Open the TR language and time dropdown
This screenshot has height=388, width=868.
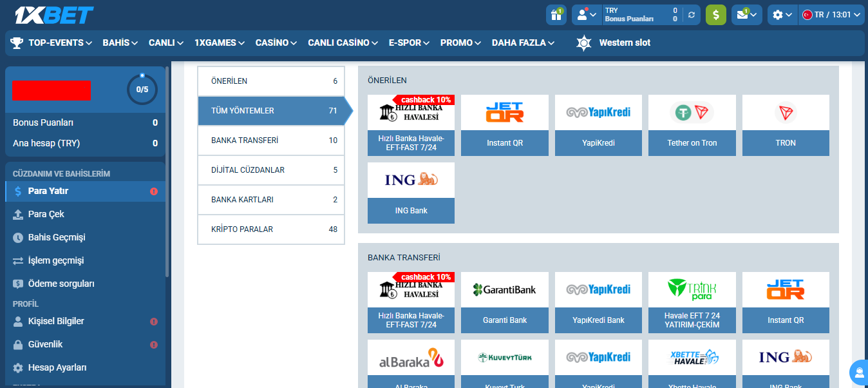(831, 15)
